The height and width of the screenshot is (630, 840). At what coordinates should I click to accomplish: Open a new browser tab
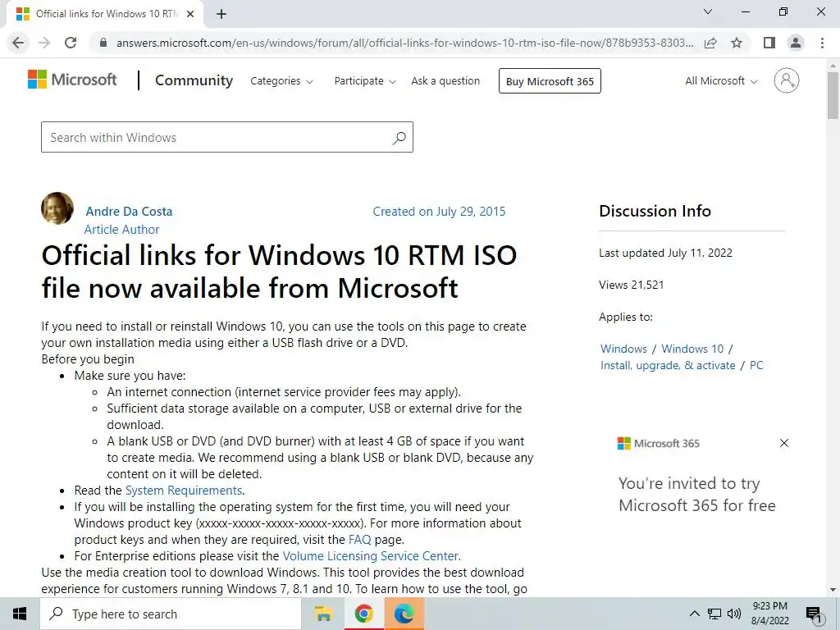(x=221, y=14)
